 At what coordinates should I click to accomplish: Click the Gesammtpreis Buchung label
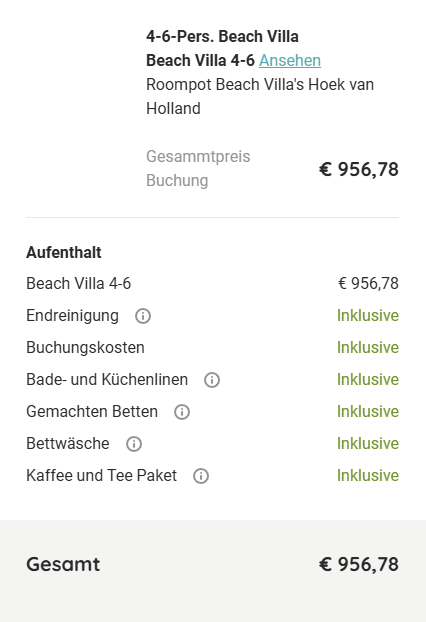click(198, 168)
